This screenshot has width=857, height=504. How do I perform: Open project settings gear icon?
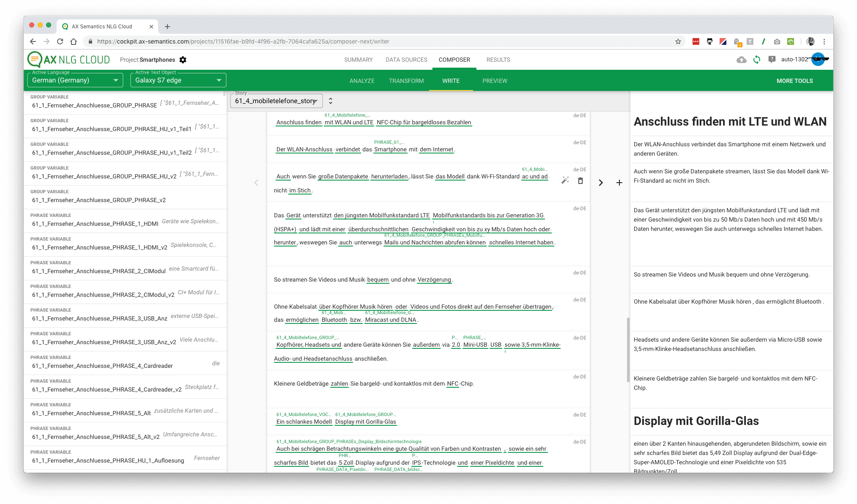point(183,60)
